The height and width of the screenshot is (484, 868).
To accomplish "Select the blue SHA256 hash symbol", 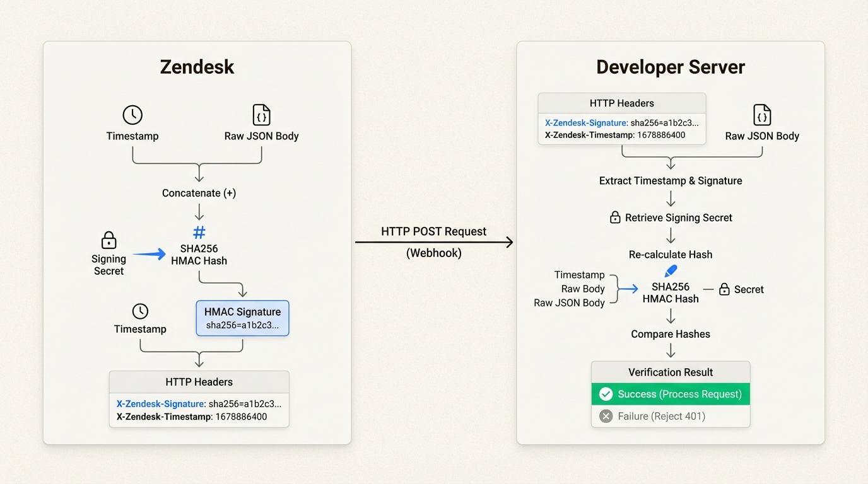I will click(x=199, y=231).
